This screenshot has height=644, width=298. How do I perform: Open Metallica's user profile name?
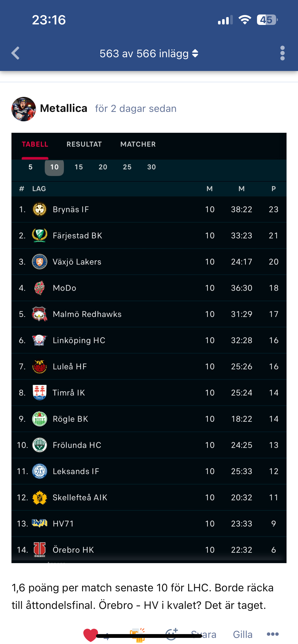[x=64, y=108]
